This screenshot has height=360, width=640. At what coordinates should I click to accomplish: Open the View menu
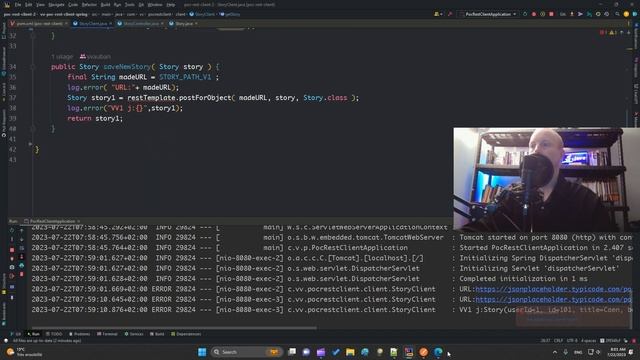[40, 5]
